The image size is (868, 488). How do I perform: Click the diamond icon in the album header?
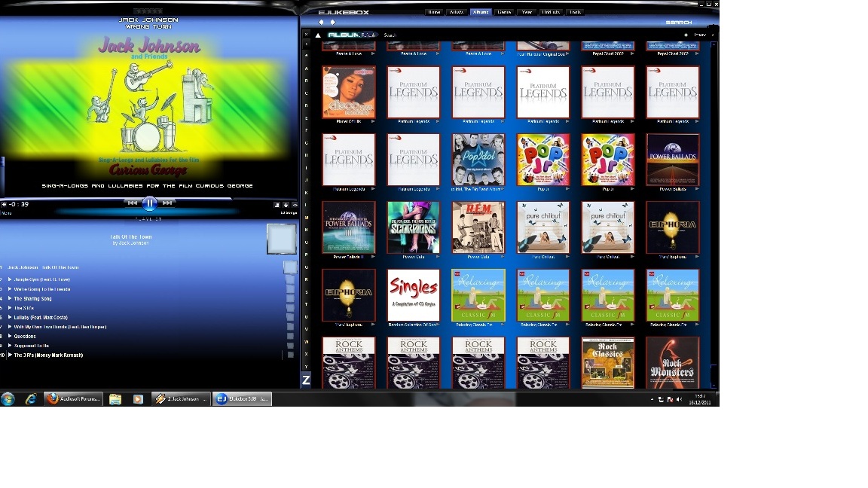686,35
